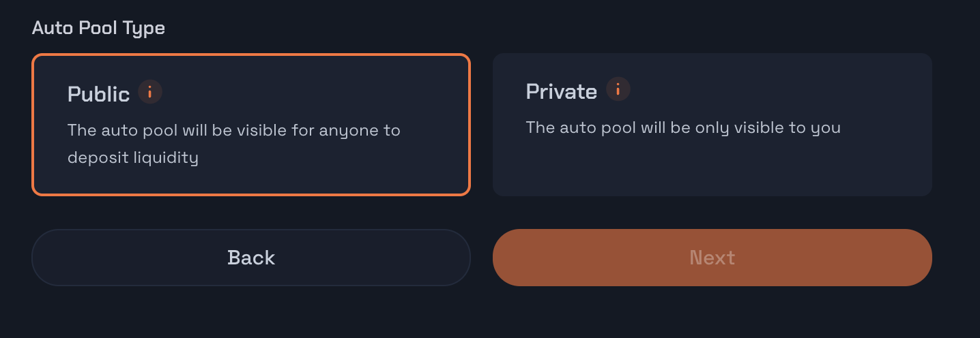Click the Private heading text
Image resolution: width=980 pixels, height=338 pixels.
click(562, 91)
